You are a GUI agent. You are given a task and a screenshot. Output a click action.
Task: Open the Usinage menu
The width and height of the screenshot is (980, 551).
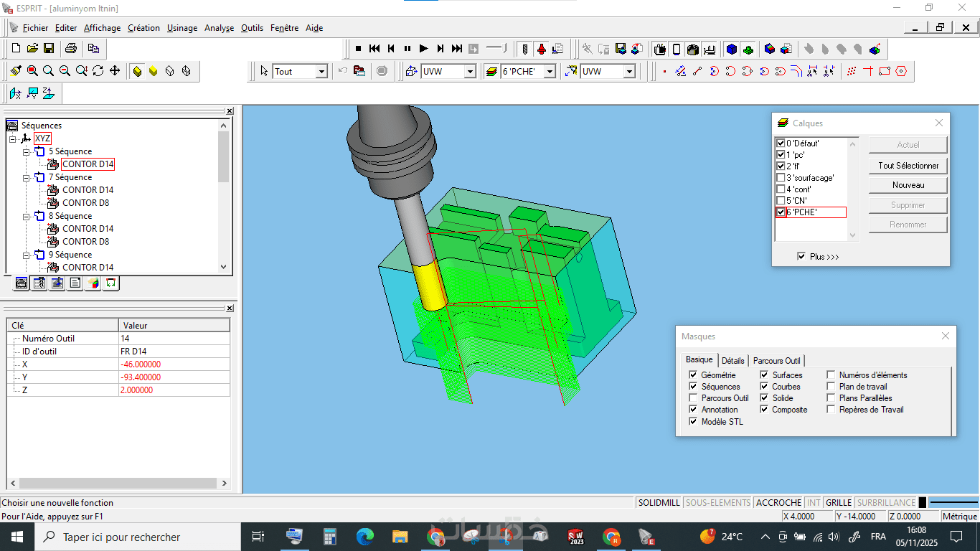(x=182, y=28)
